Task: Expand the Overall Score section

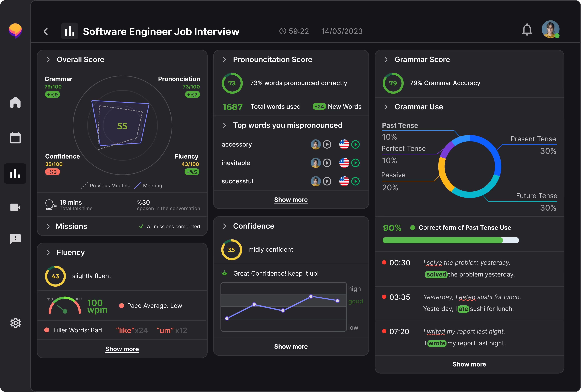Action: click(x=48, y=59)
